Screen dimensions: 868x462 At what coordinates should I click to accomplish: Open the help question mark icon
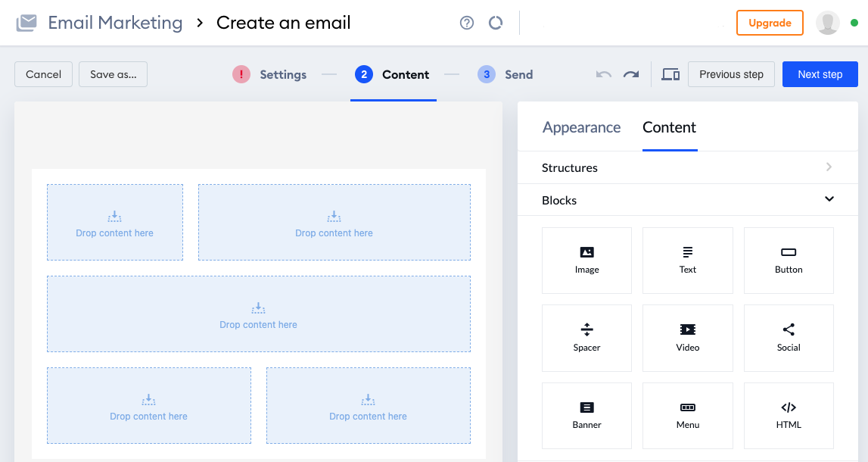pos(467,23)
